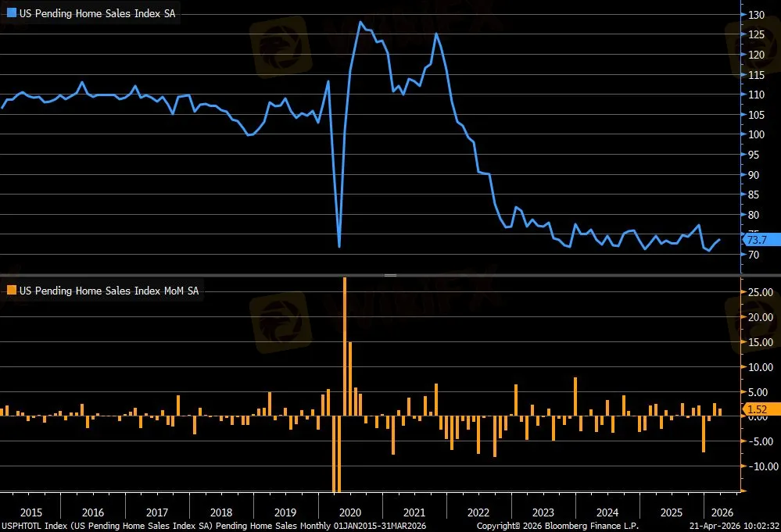Select the 2020 year label on the x-axis

click(349, 512)
